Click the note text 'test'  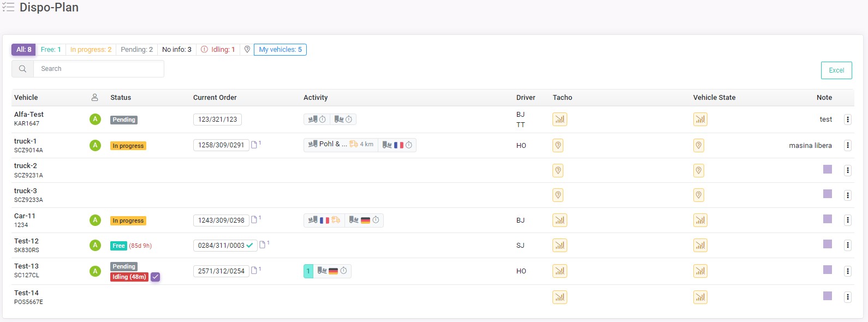826,120
